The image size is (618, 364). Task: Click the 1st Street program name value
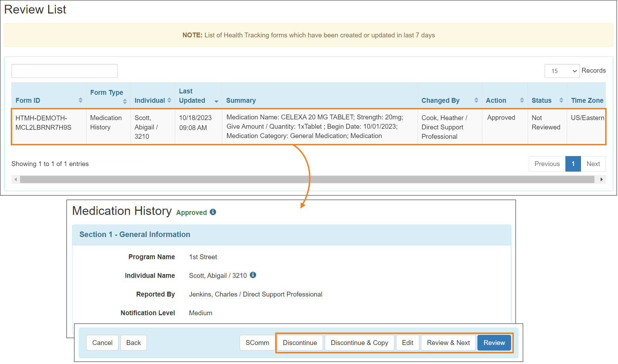203,257
